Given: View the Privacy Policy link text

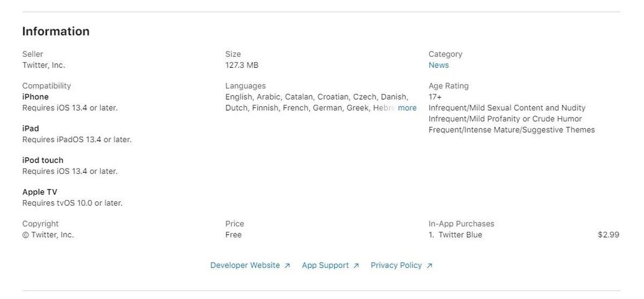Looking at the screenshot, I should (396, 265).
